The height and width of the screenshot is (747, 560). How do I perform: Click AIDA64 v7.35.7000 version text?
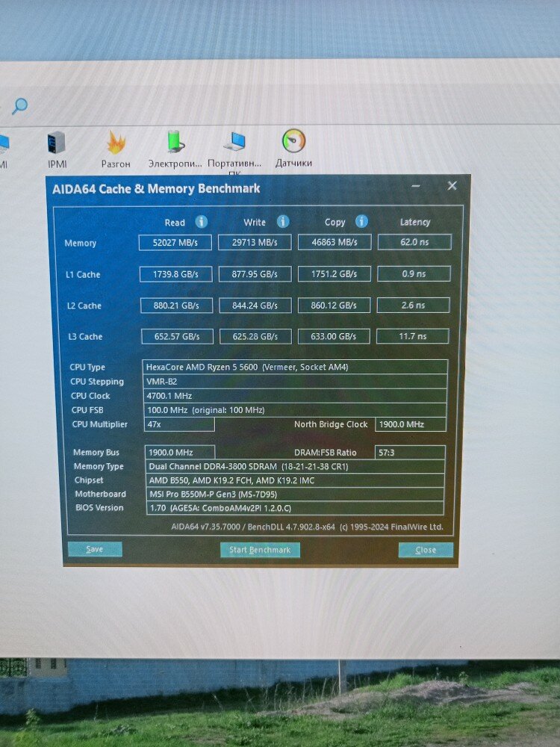307,527
